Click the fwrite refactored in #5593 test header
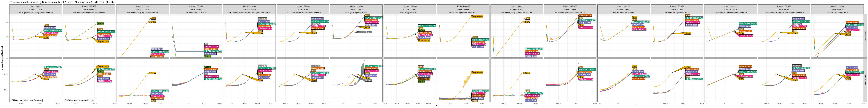Viewport: 868px width, 108px height. [x=196, y=13]
